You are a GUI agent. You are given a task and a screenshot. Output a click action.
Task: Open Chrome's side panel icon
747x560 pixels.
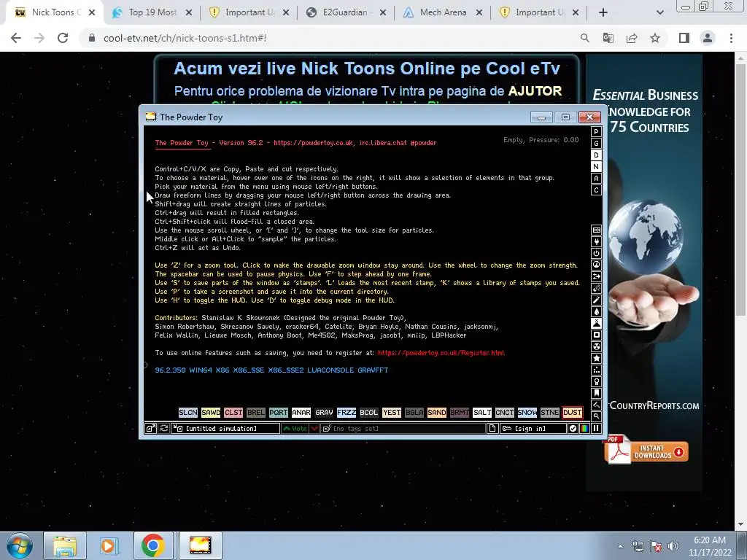(684, 38)
